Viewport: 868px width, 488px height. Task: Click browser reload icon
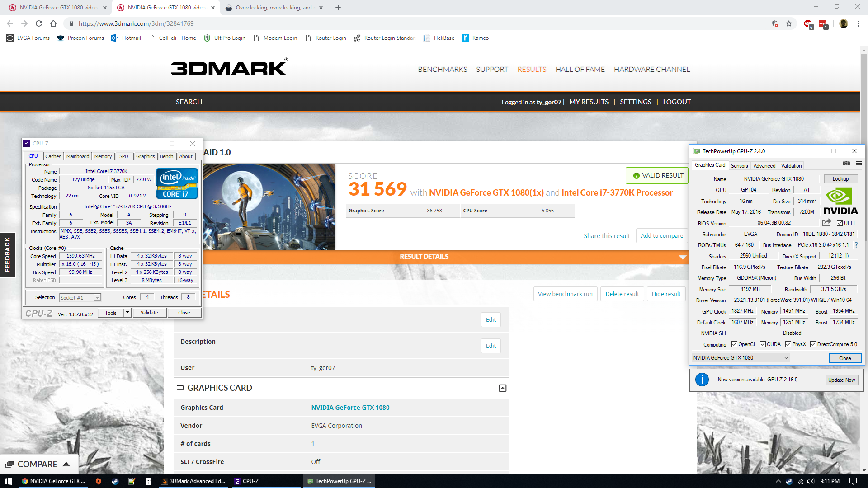[x=39, y=23]
